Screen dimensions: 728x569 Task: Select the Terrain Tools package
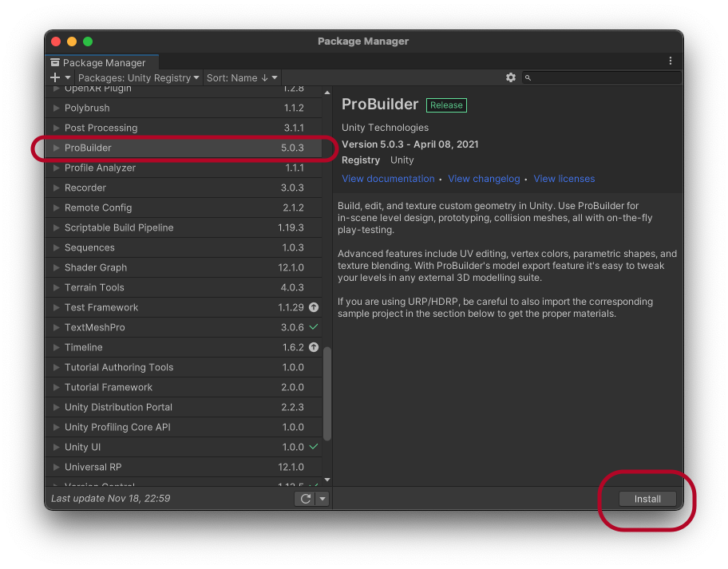coord(184,287)
